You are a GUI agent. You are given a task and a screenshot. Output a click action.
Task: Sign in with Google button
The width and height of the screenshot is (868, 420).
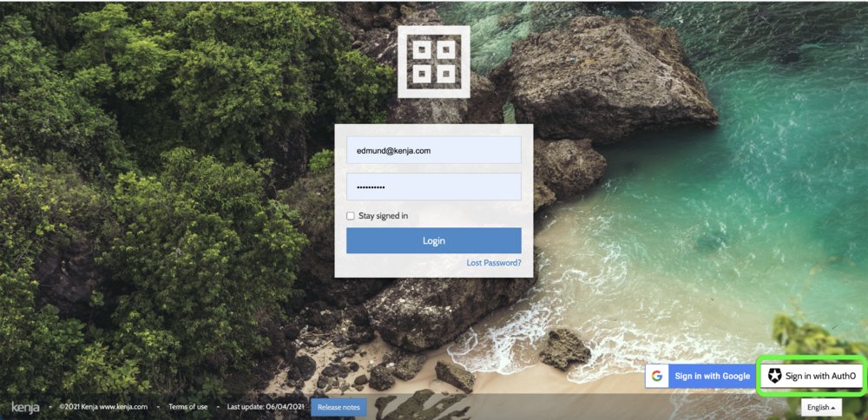(x=700, y=376)
